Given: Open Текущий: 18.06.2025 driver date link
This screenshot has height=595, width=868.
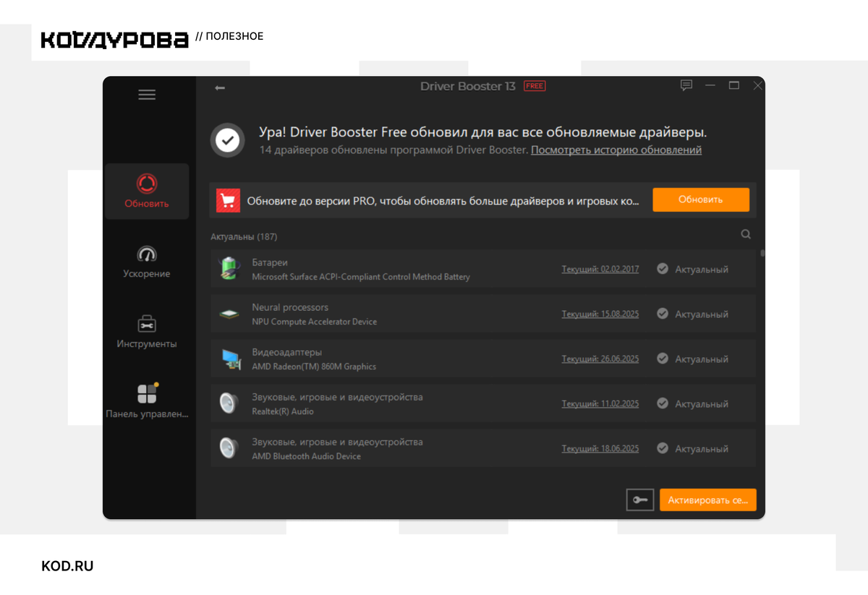Looking at the screenshot, I should (x=600, y=449).
